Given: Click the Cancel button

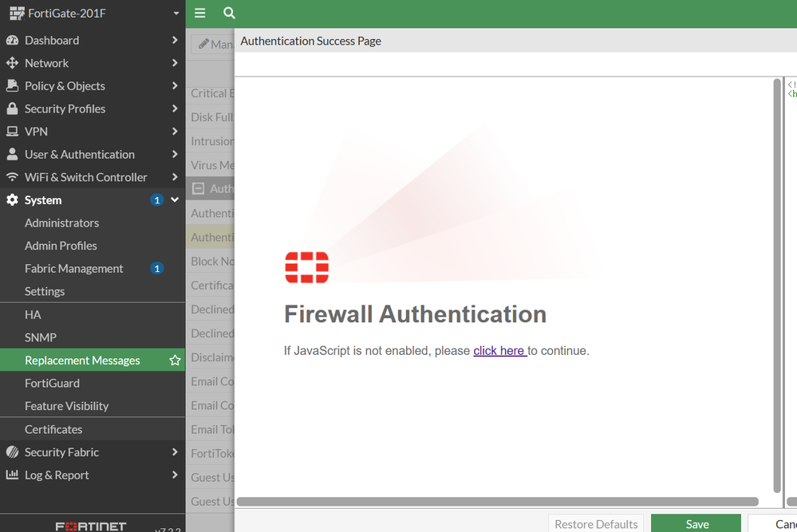Looking at the screenshot, I should (772, 523).
